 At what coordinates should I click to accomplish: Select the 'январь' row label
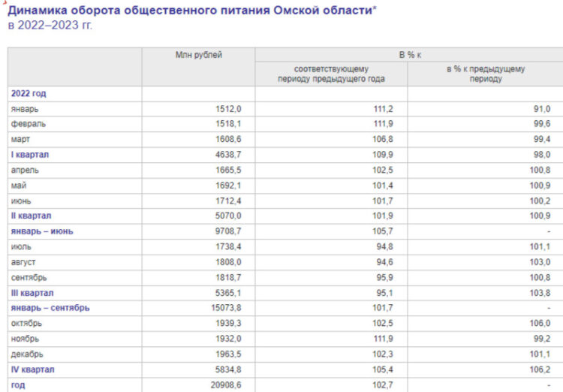point(25,109)
